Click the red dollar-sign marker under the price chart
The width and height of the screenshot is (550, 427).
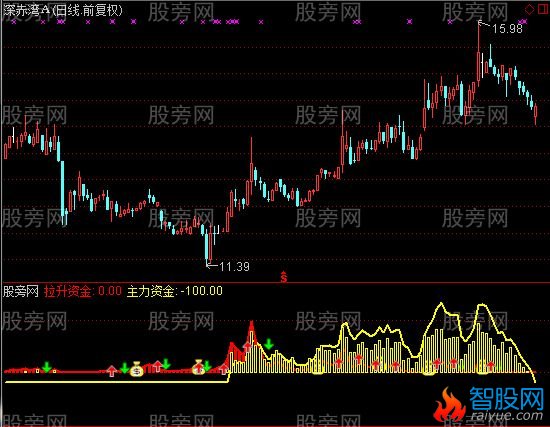(x=284, y=277)
